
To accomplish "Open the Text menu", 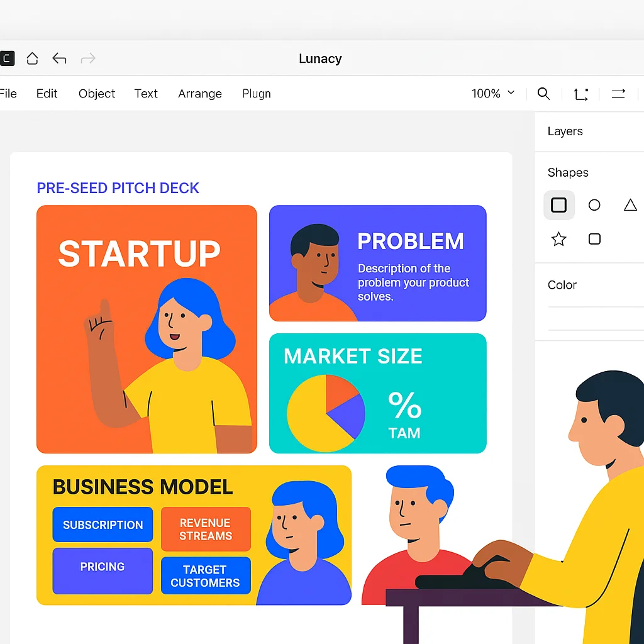I will [x=146, y=93].
